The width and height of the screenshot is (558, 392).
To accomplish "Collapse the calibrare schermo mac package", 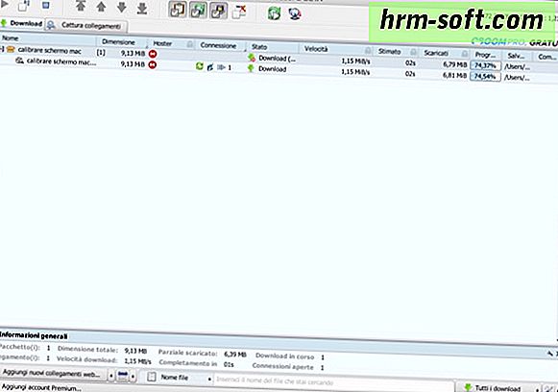I will (x=2, y=49).
